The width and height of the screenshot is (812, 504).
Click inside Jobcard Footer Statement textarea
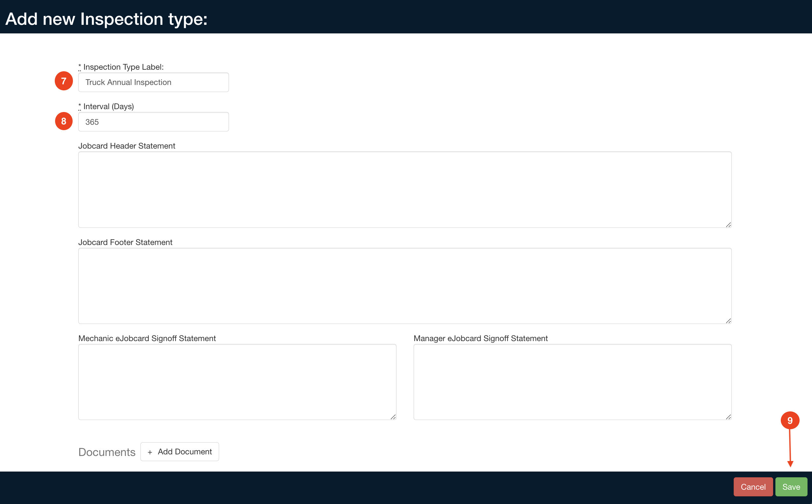tap(404, 286)
